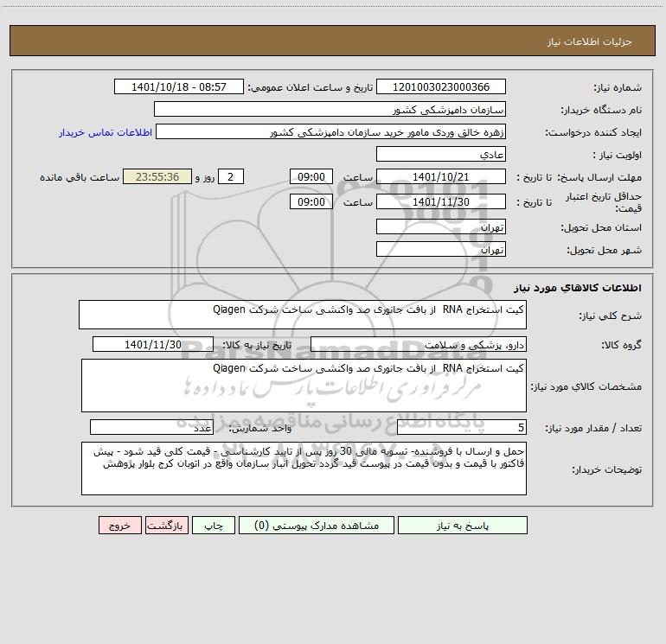The width and height of the screenshot is (666, 644).
Task: Select the شماره نیاز field 1201003023000366
Action: (441, 86)
